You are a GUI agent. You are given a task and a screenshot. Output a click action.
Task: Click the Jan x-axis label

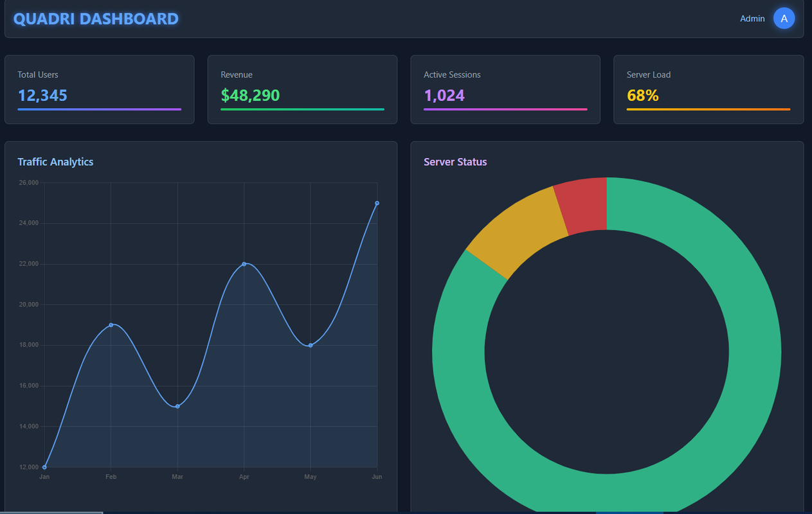[x=44, y=477]
